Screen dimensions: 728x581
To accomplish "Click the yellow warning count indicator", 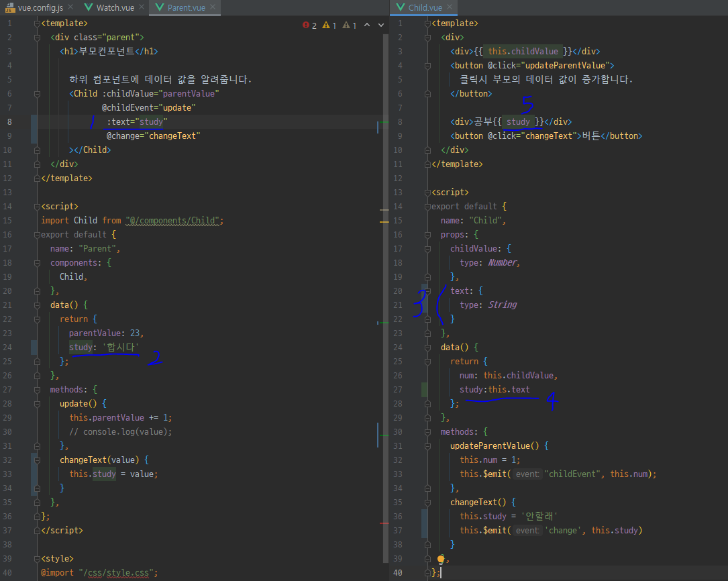I will pos(329,25).
